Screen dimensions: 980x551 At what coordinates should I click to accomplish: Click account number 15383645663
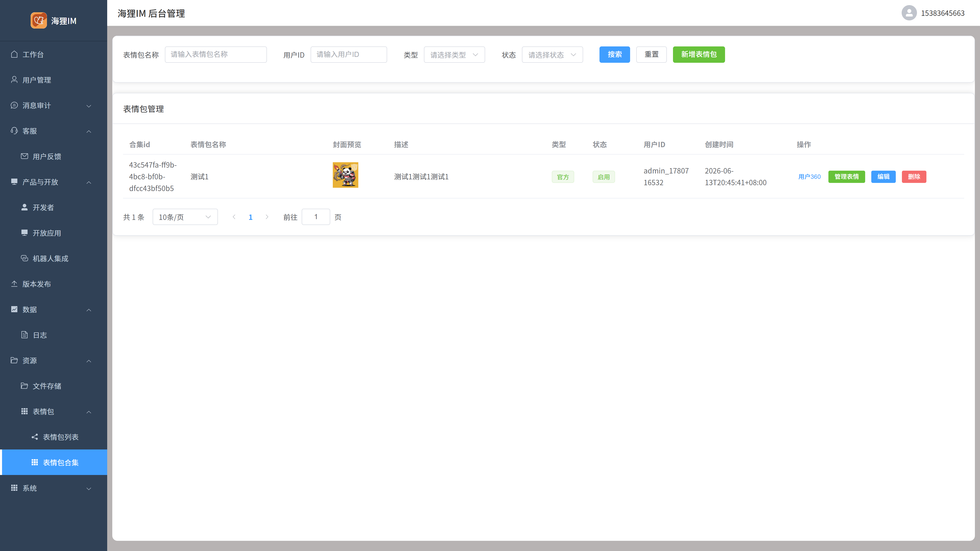942,13
